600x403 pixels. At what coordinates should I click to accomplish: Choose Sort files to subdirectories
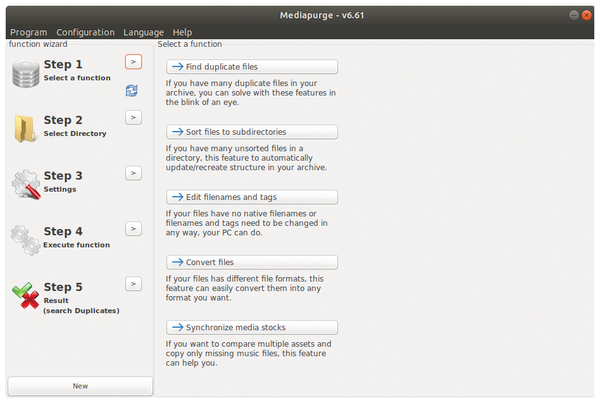click(252, 132)
